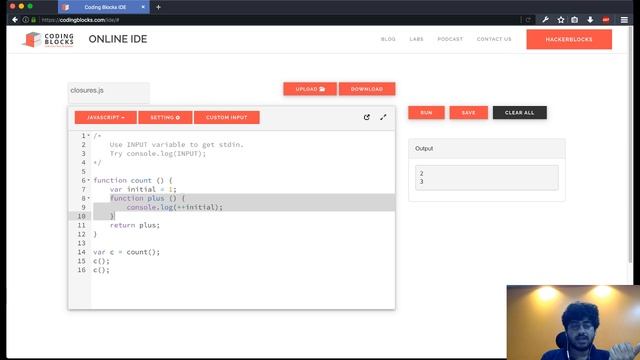The width and height of the screenshot is (640, 360).
Task: Select the Coding Blocks IDE tab
Action: click(x=104, y=7)
